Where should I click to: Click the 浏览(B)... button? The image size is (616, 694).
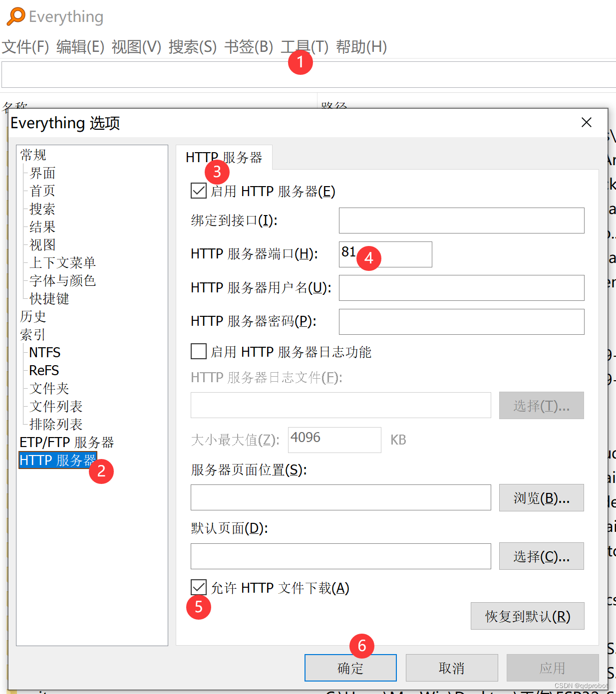tap(541, 497)
